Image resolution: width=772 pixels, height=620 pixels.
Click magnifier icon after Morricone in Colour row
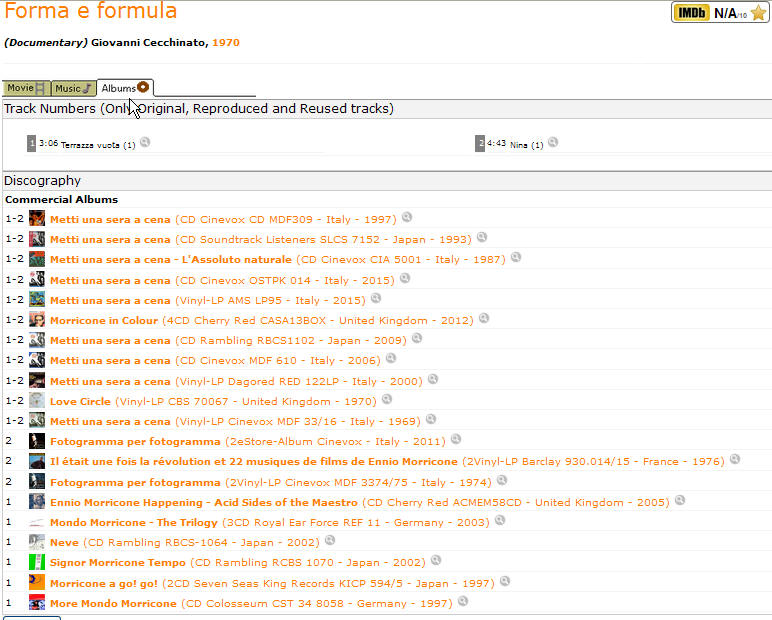[484, 318]
